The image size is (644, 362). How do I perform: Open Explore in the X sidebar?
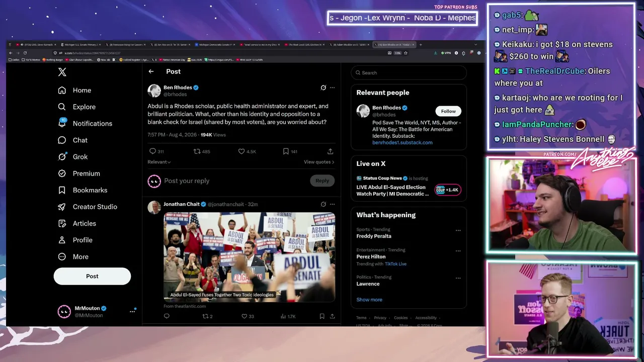[76, 107]
